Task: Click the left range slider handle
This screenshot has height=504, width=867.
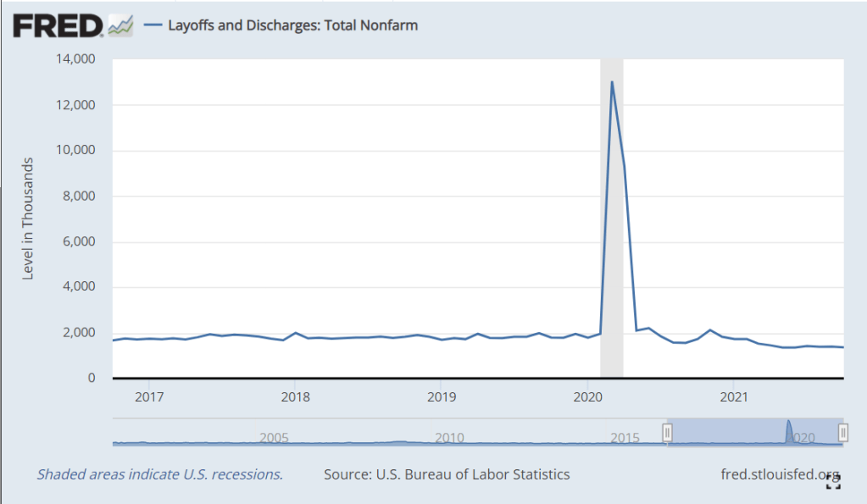Action: (667, 433)
